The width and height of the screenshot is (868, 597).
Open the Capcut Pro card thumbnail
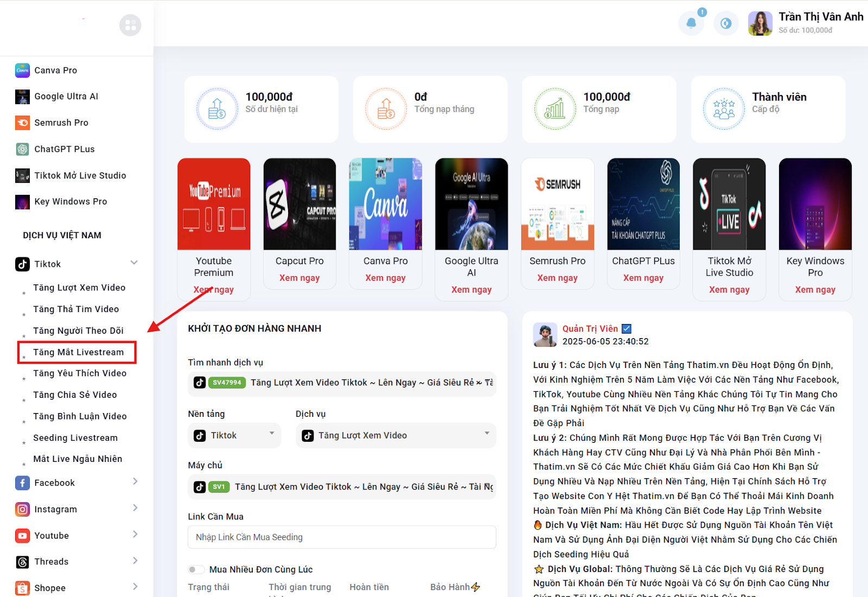coord(299,204)
